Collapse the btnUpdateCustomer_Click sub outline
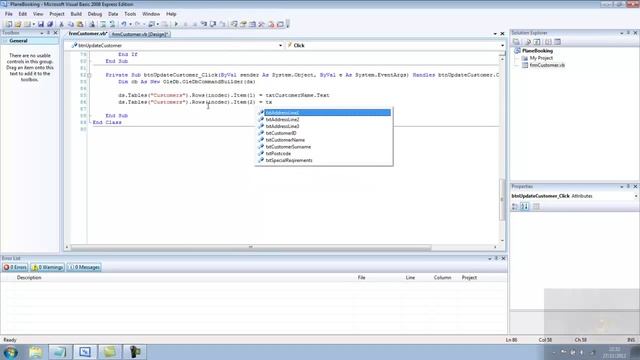 click(89, 75)
